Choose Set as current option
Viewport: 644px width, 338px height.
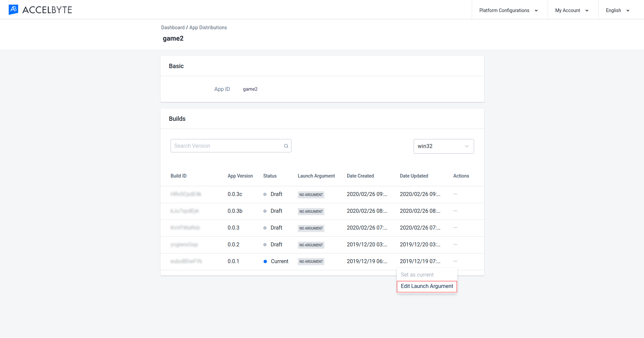point(417,275)
